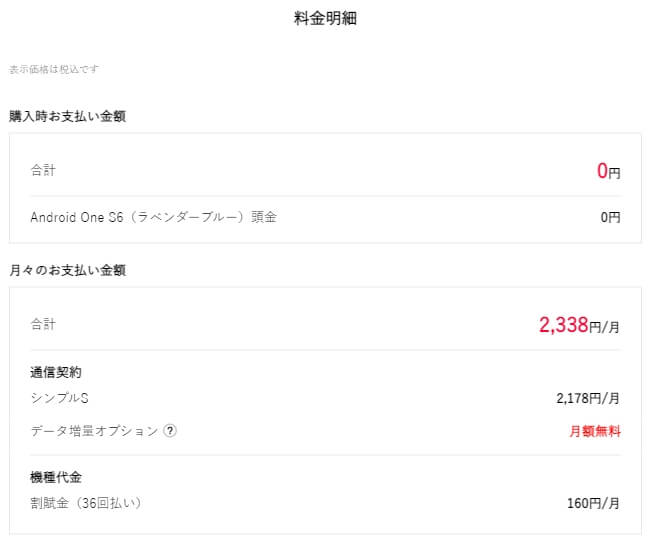651x538 pixels.
Task: Click the 機種代金 subsection heading
Action: pyautogui.click(x=56, y=477)
